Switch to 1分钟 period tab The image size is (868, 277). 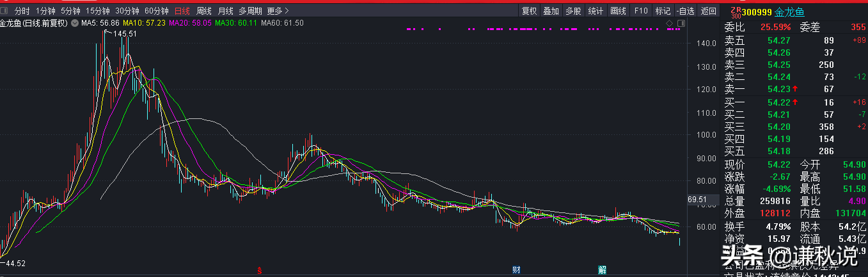[x=45, y=11]
